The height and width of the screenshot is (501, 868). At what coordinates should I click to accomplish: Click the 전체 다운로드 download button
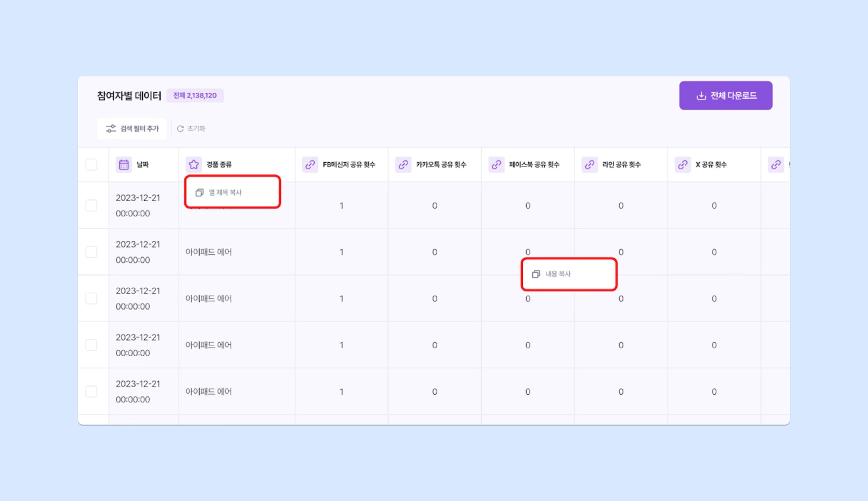pos(726,95)
